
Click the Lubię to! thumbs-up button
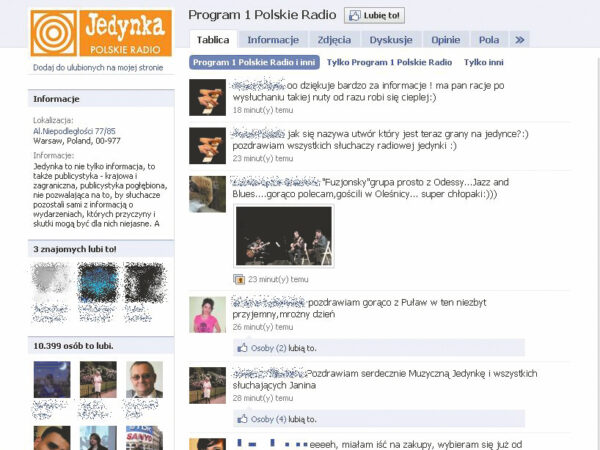point(374,15)
